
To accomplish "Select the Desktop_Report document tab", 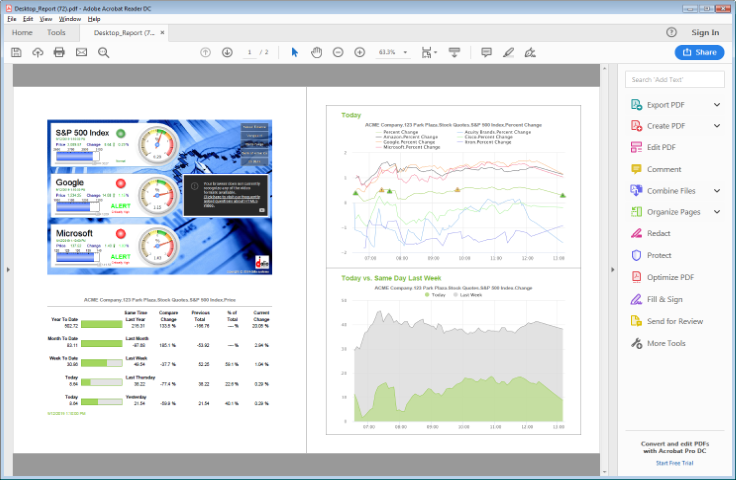I will [x=124, y=32].
